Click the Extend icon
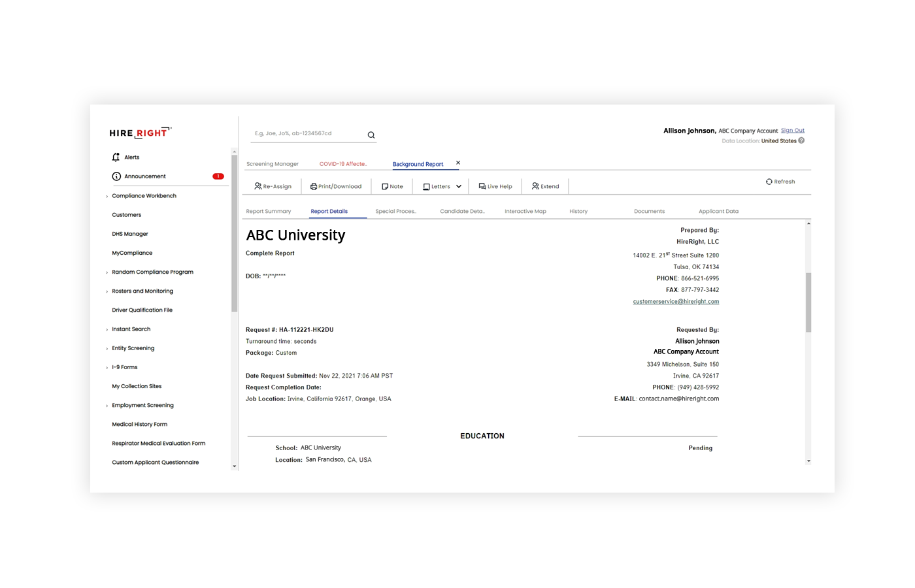 [535, 186]
